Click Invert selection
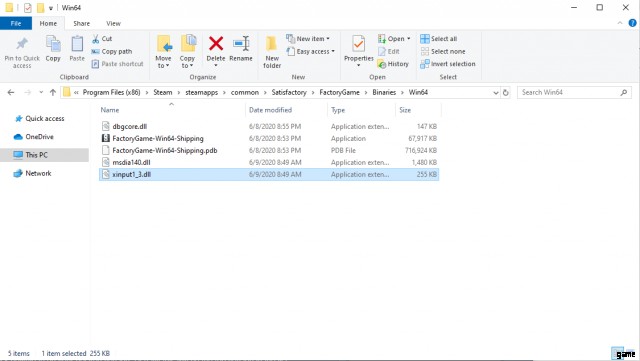The width and height of the screenshot is (640, 361). [x=448, y=64]
